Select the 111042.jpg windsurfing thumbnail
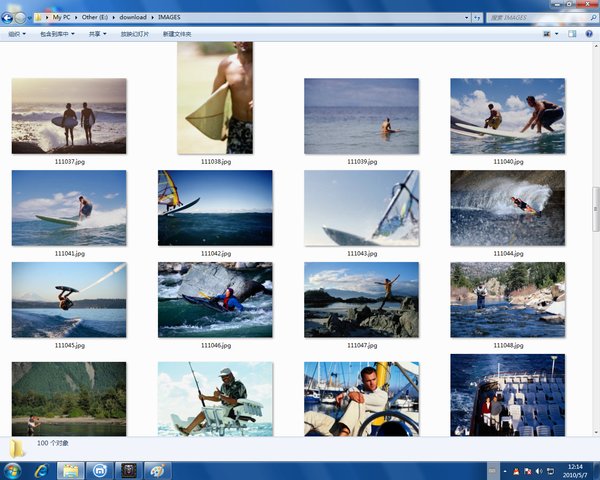This screenshot has width=600, height=480. coord(215,207)
